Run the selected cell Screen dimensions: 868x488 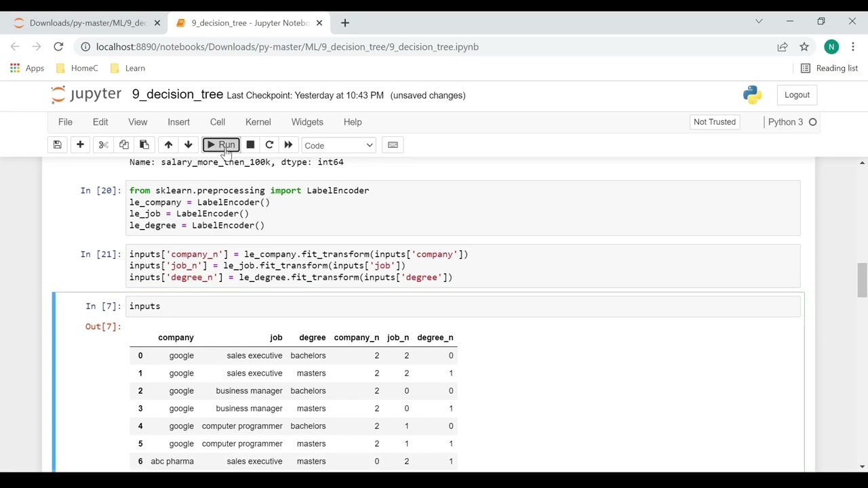click(x=221, y=145)
